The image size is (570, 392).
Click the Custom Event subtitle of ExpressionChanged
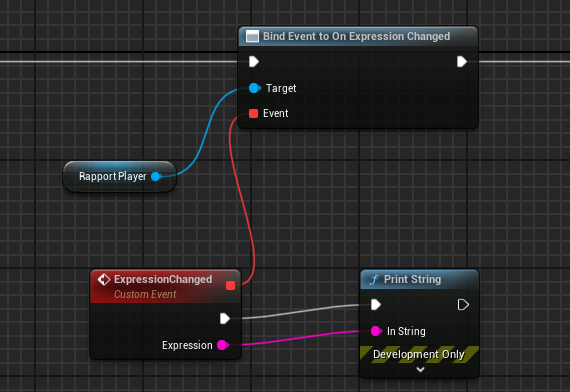(145, 294)
